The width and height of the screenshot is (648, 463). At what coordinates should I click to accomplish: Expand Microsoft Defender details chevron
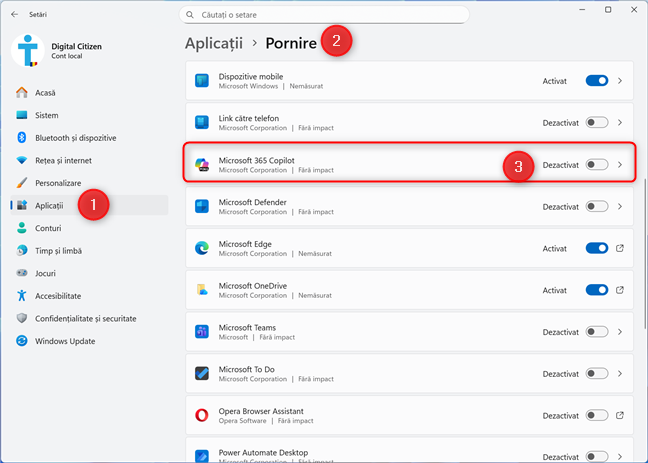pos(620,206)
